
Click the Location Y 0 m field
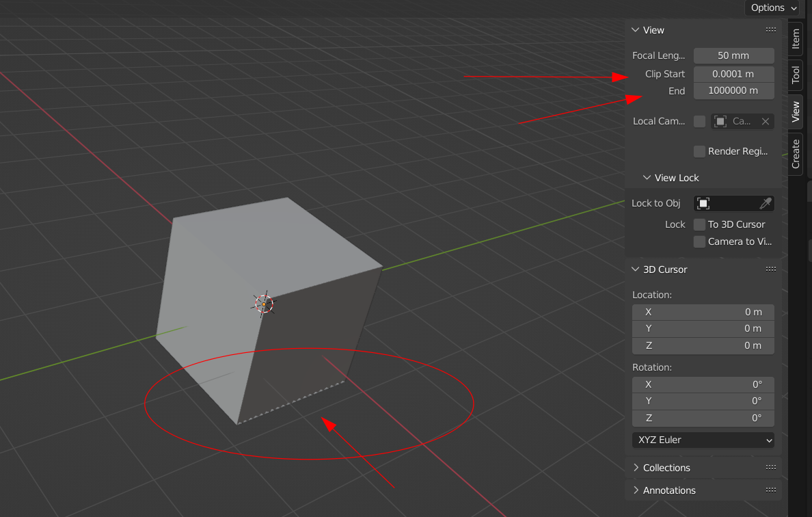tap(703, 328)
